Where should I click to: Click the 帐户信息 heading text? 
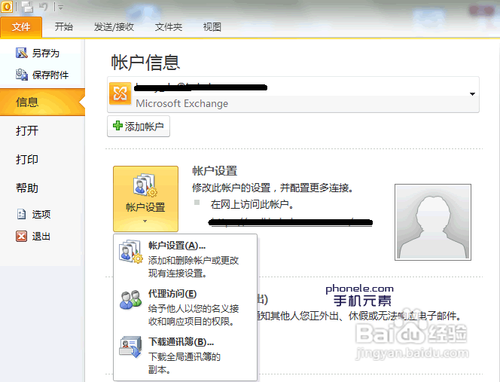click(145, 62)
